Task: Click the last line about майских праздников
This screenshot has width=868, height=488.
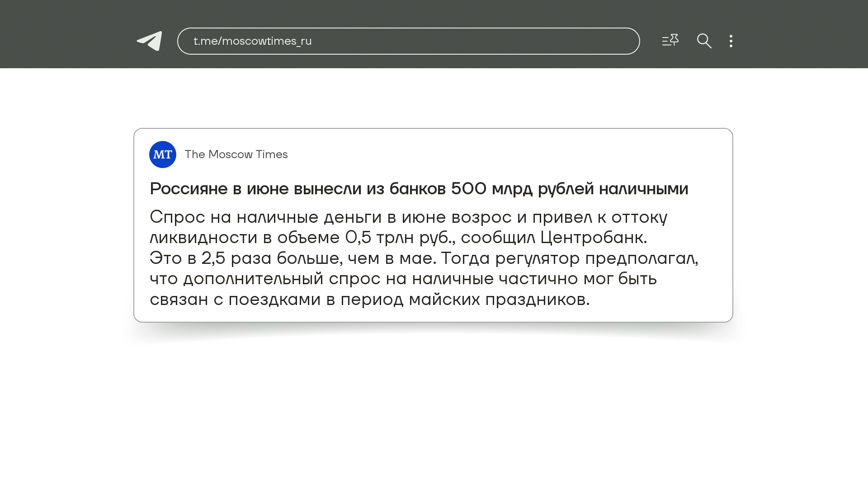Action: (x=369, y=300)
